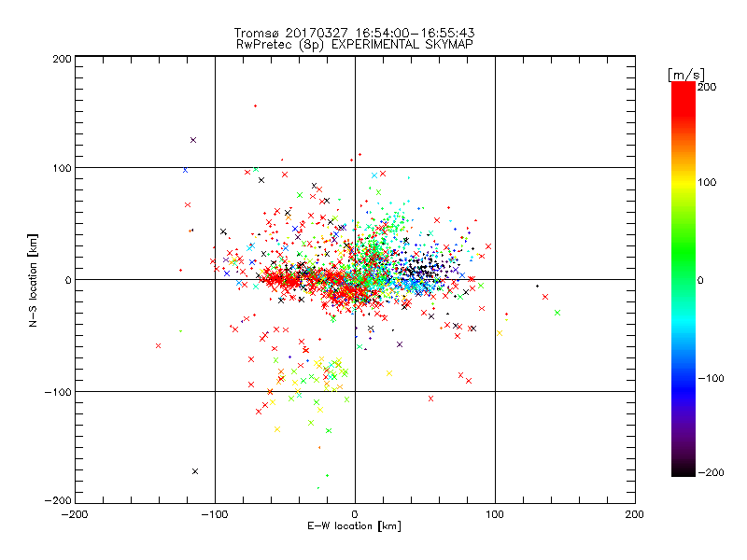Click the y-axis tick label '-200'
This screenshot has width=747, height=560.
[58, 500]
